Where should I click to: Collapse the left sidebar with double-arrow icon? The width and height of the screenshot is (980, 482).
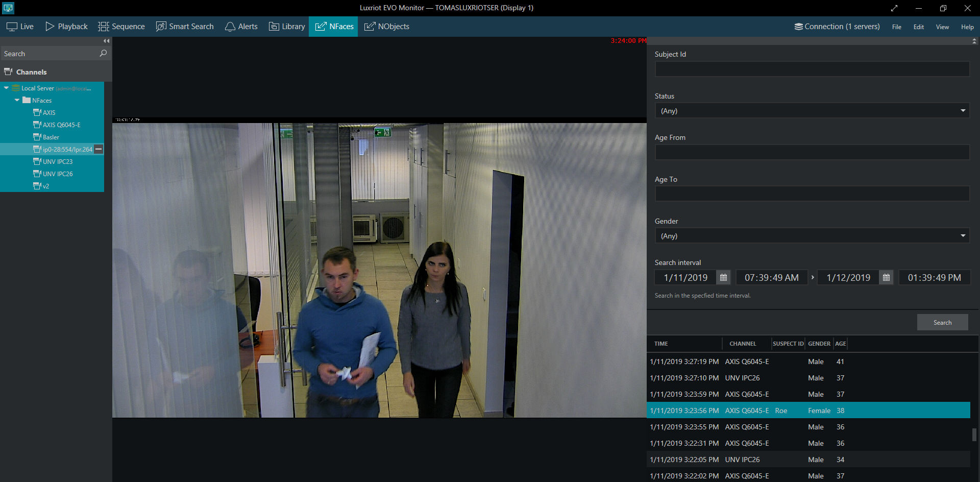click(x=106, y=41)
